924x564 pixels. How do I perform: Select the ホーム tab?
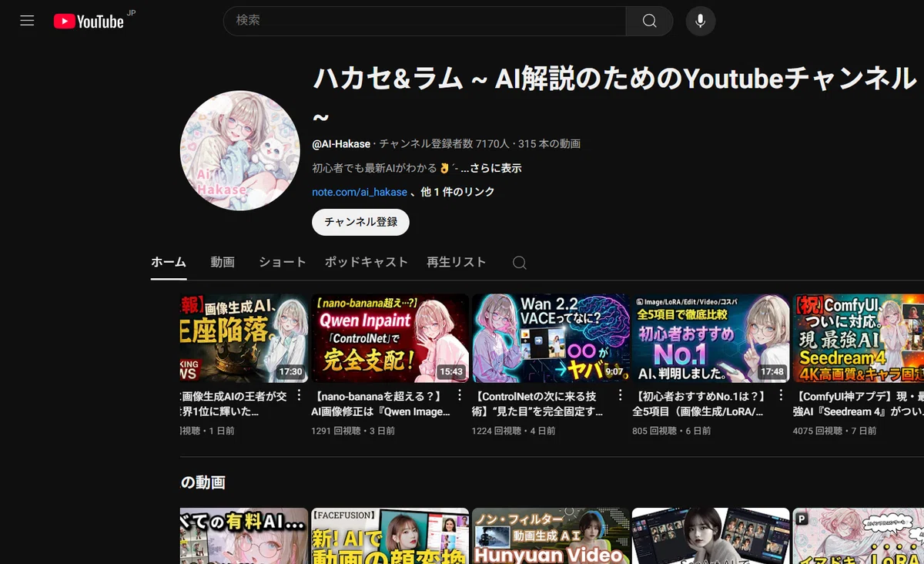[169, 262]
